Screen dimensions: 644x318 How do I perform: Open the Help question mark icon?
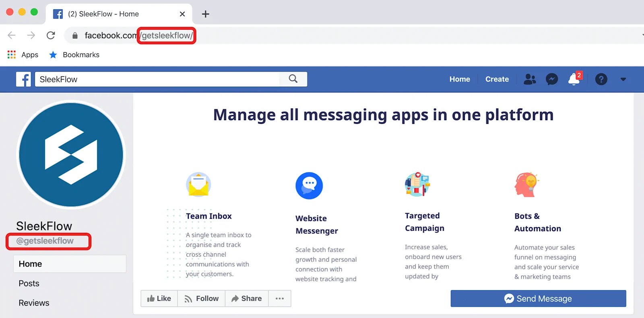[x=601, y=79]
